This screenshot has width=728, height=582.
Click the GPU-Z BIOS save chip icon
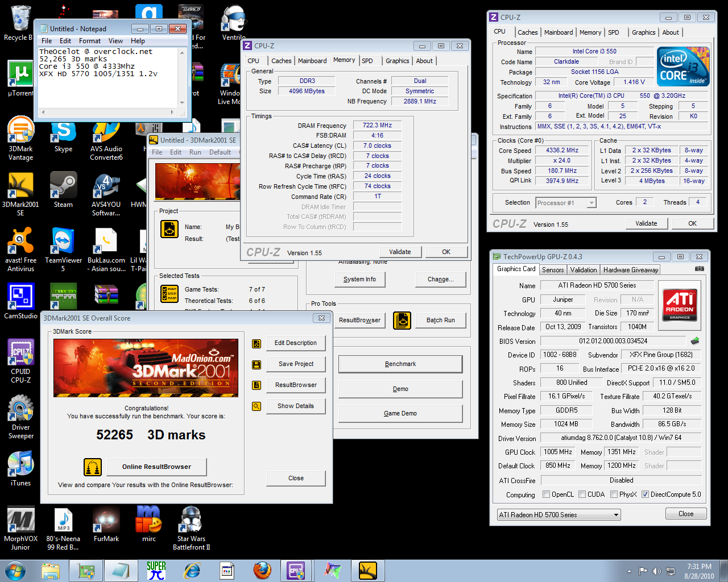(x=695, y=341)
